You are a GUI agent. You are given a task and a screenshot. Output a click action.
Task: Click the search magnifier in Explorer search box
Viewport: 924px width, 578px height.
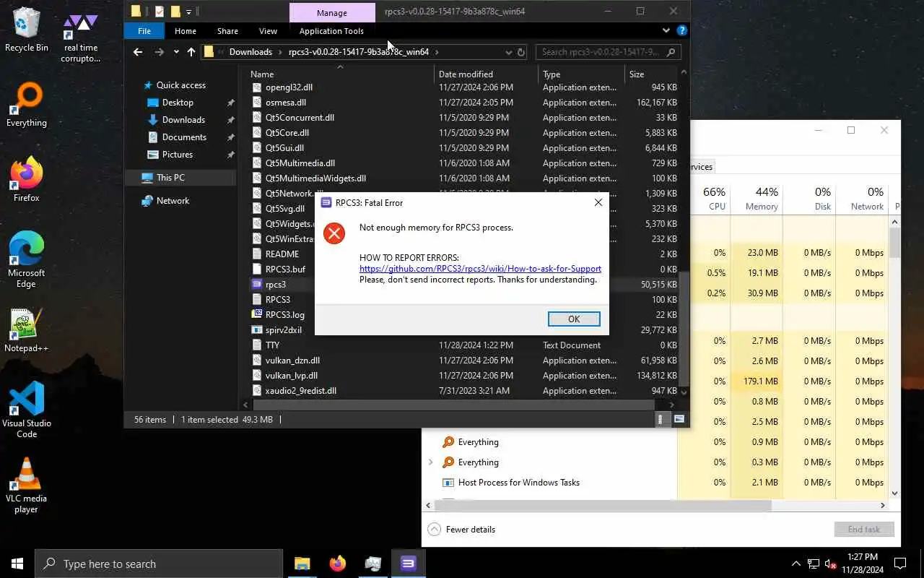tap(671, 52)
